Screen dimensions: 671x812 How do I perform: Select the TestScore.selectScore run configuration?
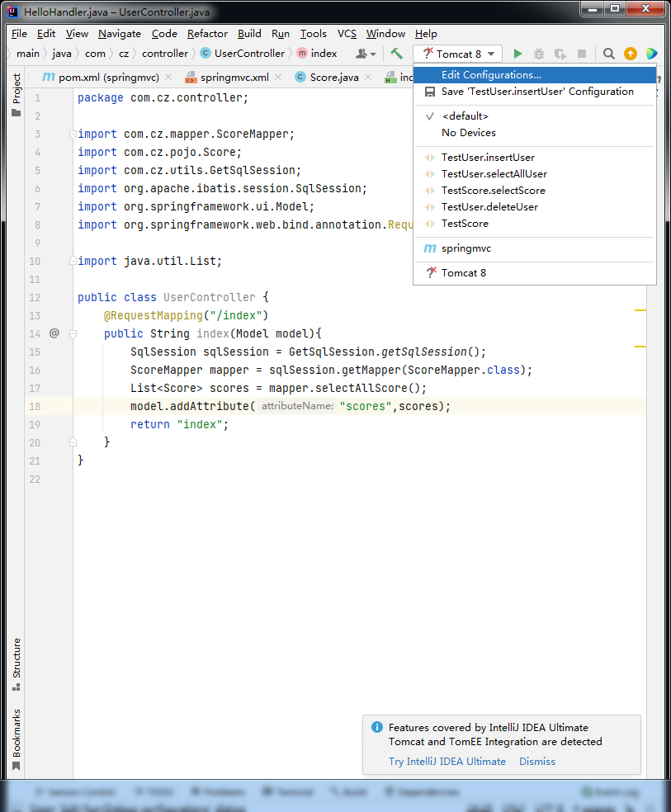click(495, 190)
